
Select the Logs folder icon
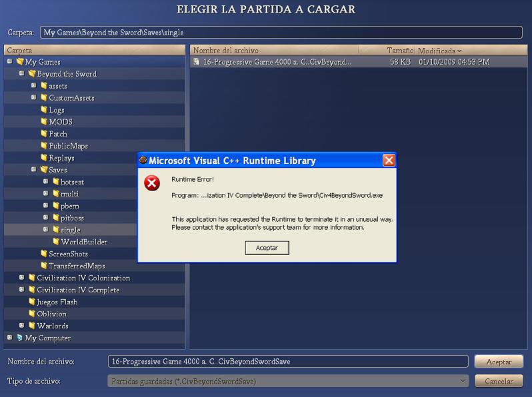44,110
